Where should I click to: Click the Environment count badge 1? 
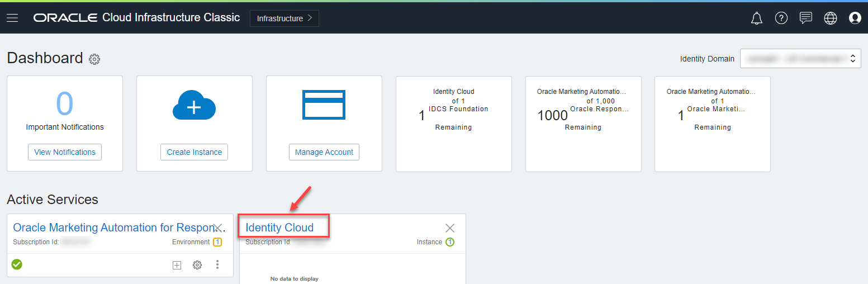point(217,242)
